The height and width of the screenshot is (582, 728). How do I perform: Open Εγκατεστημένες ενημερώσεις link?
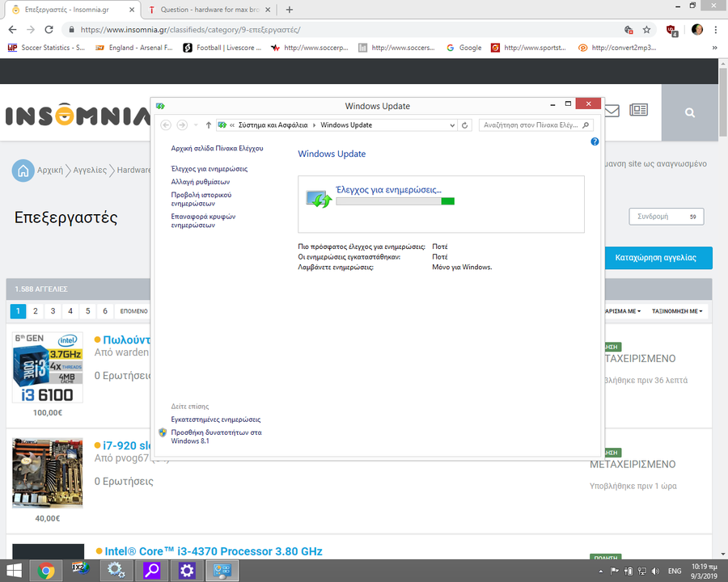click(216, 419)
